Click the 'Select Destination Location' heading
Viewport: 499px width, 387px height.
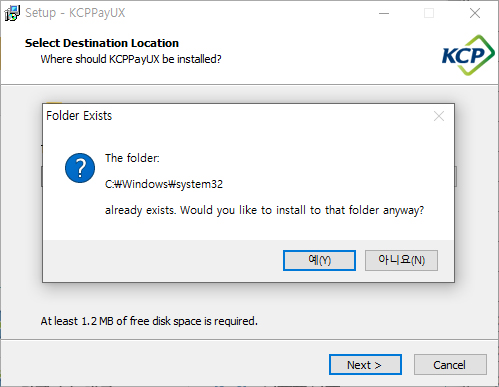[102, 43]
